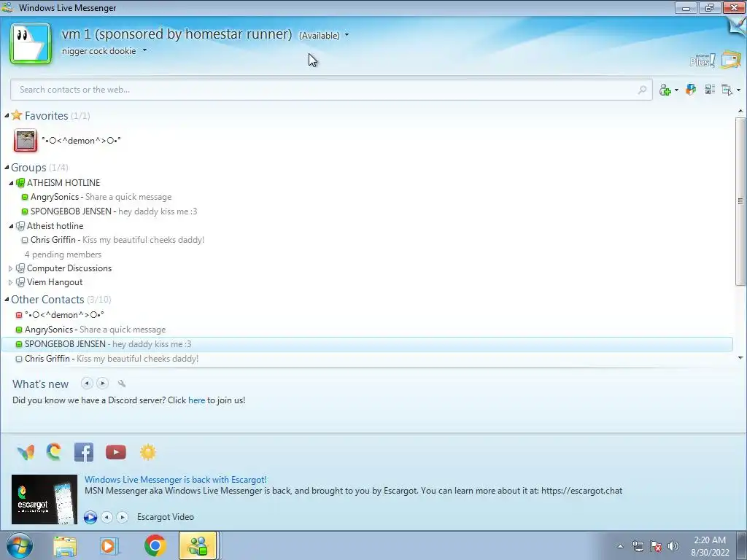Click the orange window icon beside Plus!

(731, 60)
